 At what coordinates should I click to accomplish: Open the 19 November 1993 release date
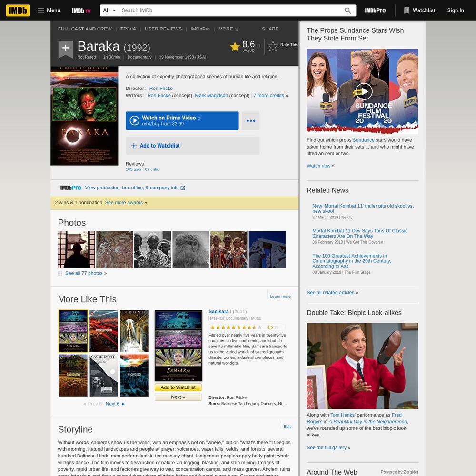(x=182, y=57)
